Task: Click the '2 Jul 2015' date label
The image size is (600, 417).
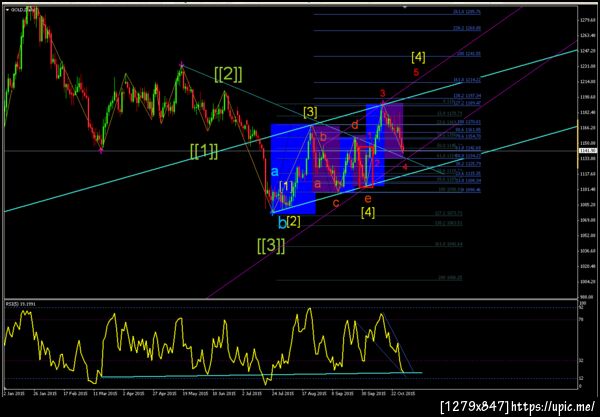Action: (x=253, y=393)
